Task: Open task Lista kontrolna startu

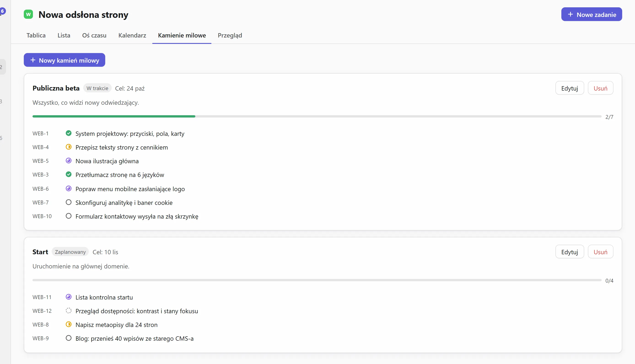Action: 104,297
